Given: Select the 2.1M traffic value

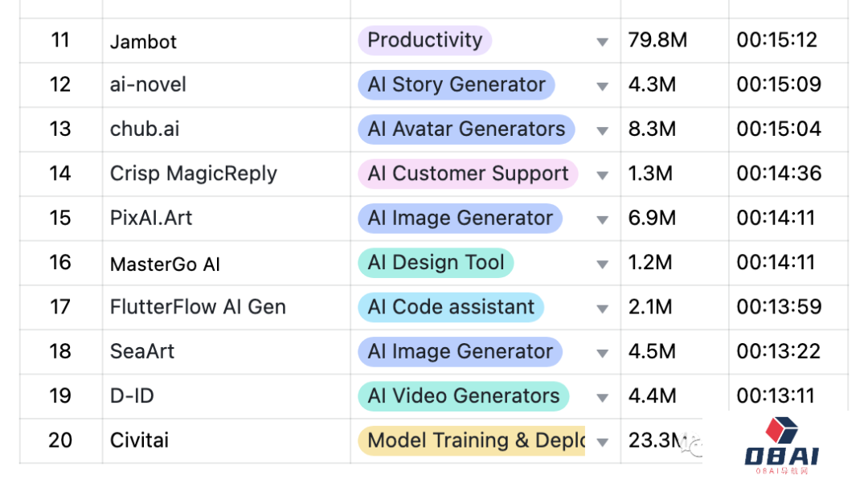Looking at the screenshot, I should (x=650, y=307).
